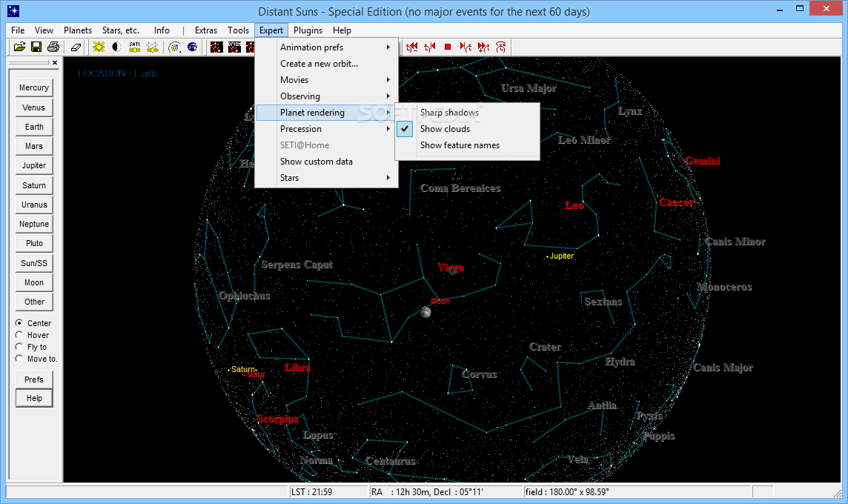Select the Fly to radio button
Viewport: 848px width, 504px height.
point(19,347)
